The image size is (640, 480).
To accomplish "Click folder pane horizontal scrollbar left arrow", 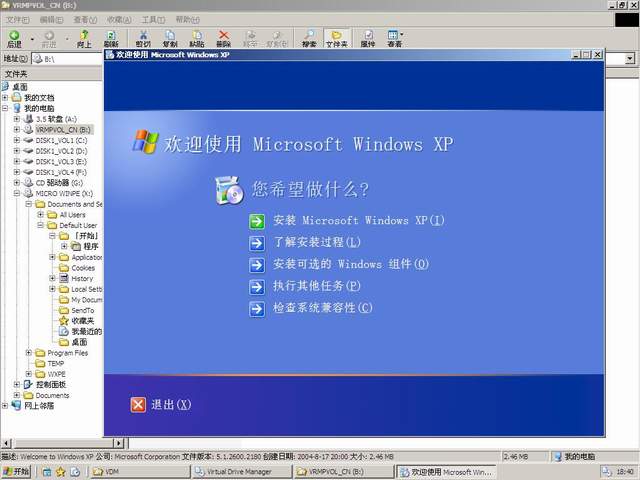I will click(6, 443).
